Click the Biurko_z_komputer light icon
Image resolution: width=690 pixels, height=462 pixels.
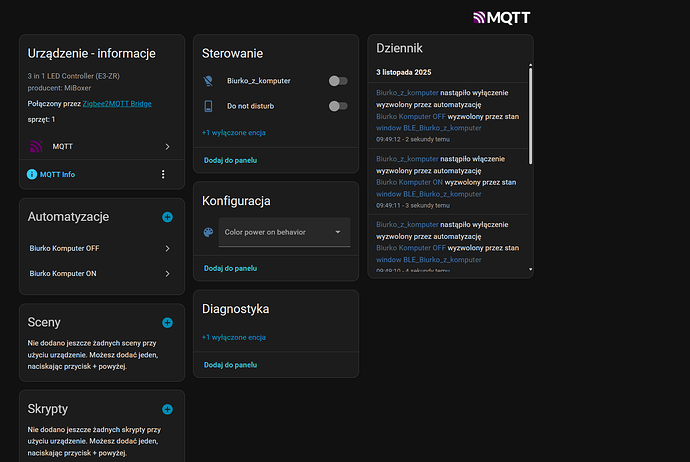[x=209, y=81]
